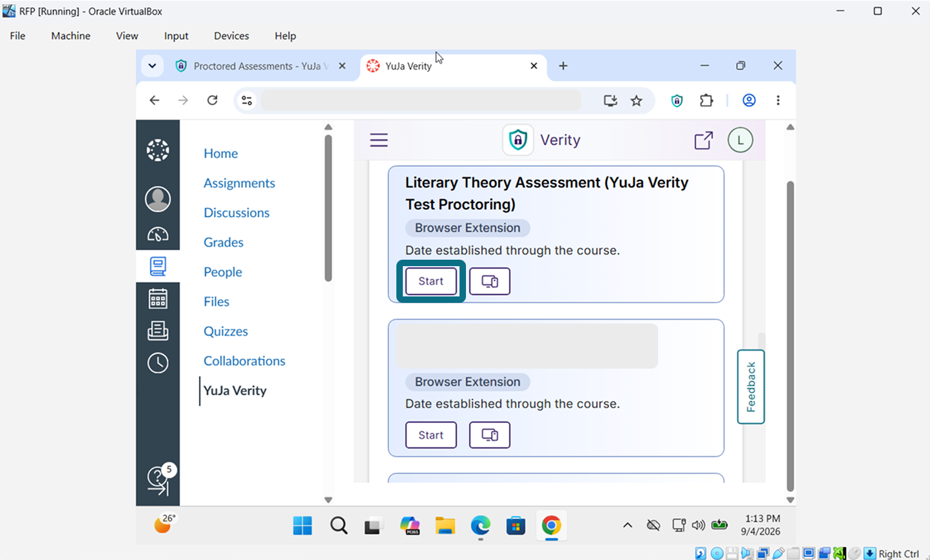Open Microsoft 365 Copilot from the taskbar

coord(409,526)
